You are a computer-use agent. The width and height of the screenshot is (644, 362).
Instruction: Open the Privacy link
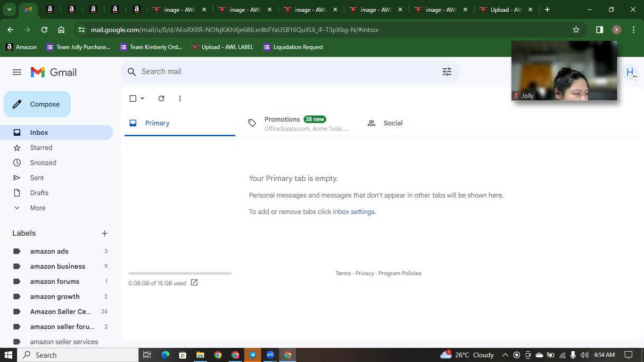pyautogui.click(x=364, y=273)
